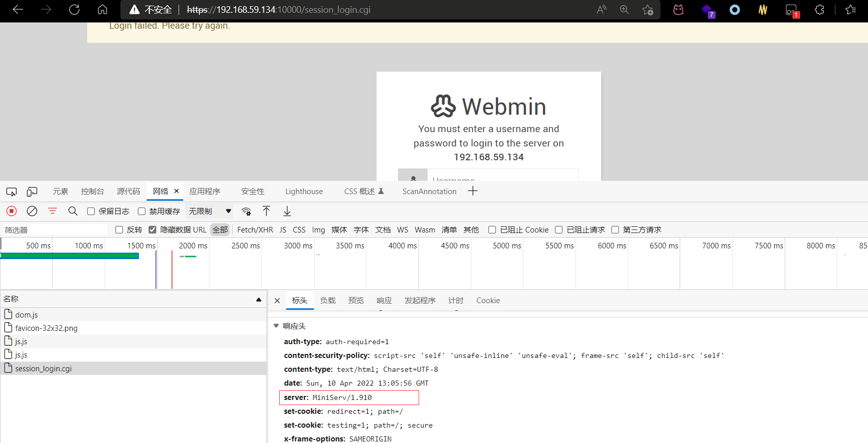Select 全部 request type filter
The height and width of the screenshot is (443, 868).
click(220, 230)
